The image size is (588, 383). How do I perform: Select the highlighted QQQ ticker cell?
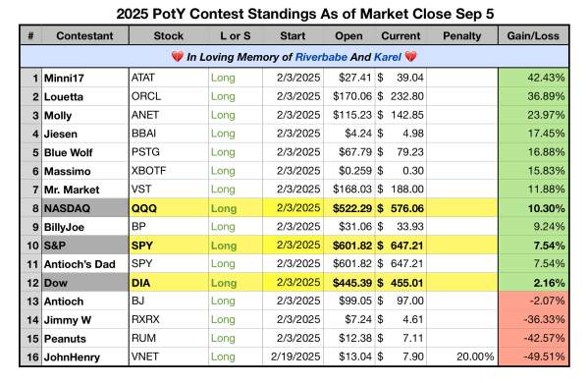click(169, 208)
